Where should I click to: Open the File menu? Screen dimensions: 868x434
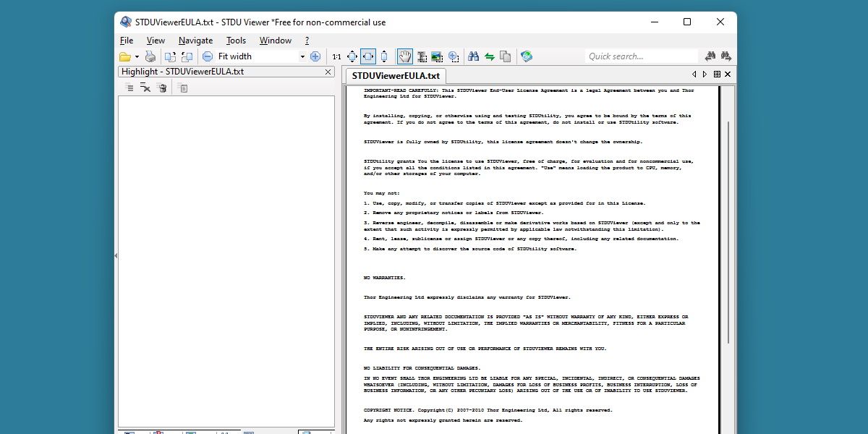tap(127, 41)
